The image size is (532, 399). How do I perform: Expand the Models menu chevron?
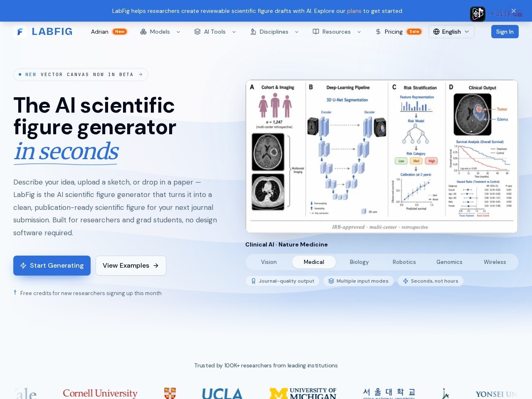(178, 32)
